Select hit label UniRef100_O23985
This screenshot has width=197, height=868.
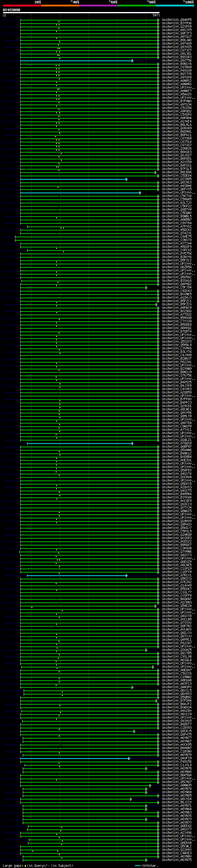click(177, 179)
